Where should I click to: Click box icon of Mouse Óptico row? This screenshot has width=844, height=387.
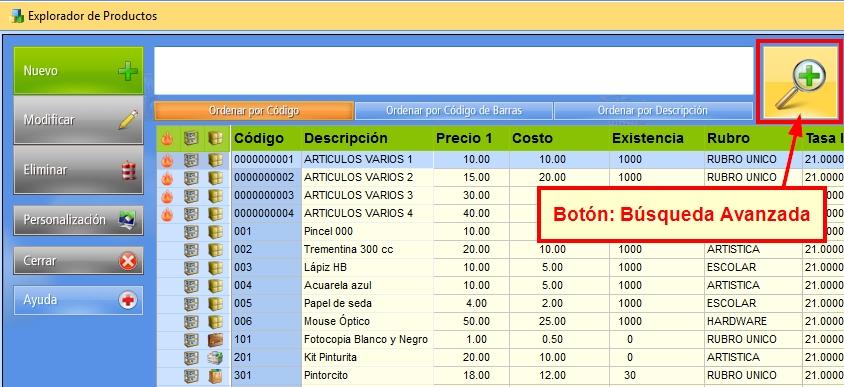pyautogui.click(x=215, y=322)
